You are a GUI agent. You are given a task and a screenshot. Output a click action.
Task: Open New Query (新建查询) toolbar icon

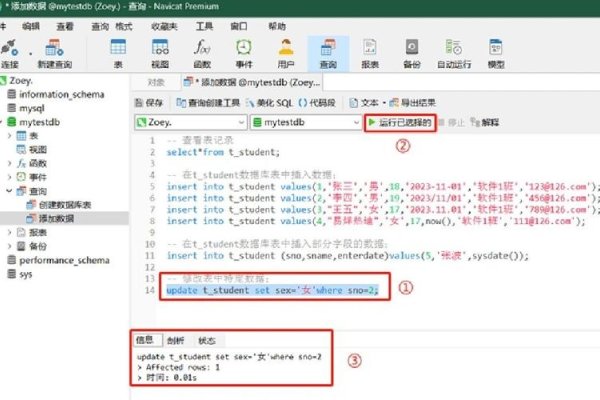tap(54, 54)
